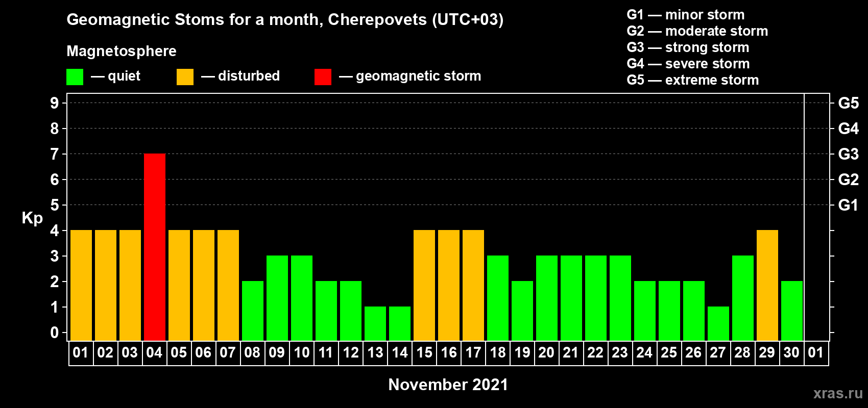Click the G1 label on right axis

coord(849,205)
